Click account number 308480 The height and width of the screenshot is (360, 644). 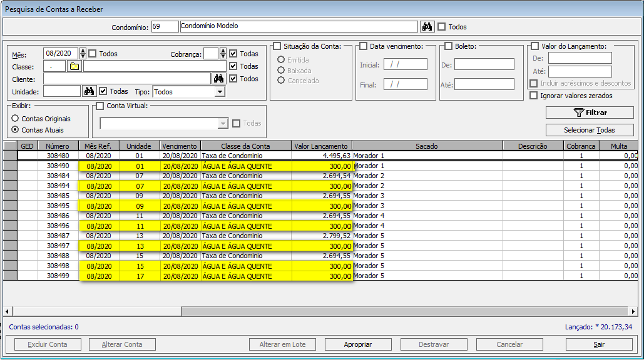point(58,156)
